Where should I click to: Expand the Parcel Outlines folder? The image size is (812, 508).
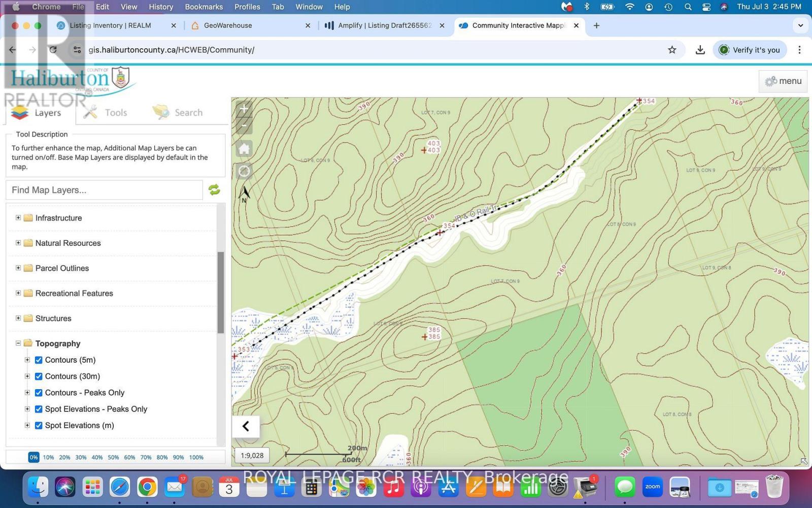17,268
